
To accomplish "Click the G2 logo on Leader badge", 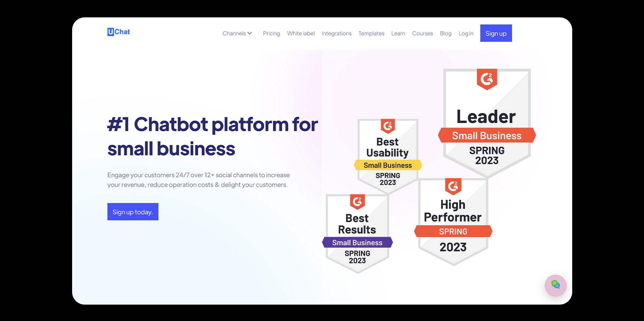I will (487, 79).
